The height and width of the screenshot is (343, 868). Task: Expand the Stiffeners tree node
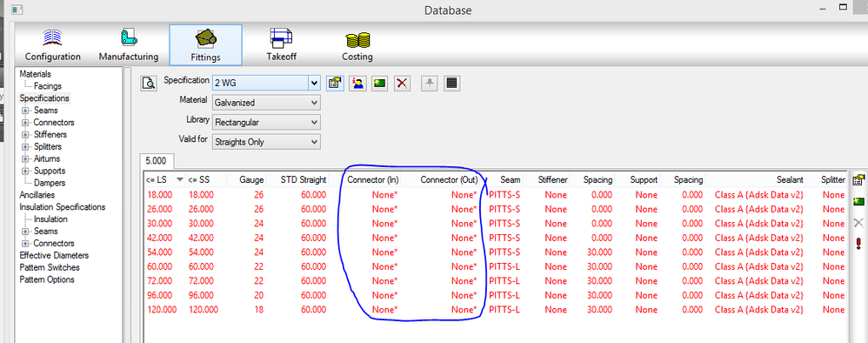click(25, 135)
